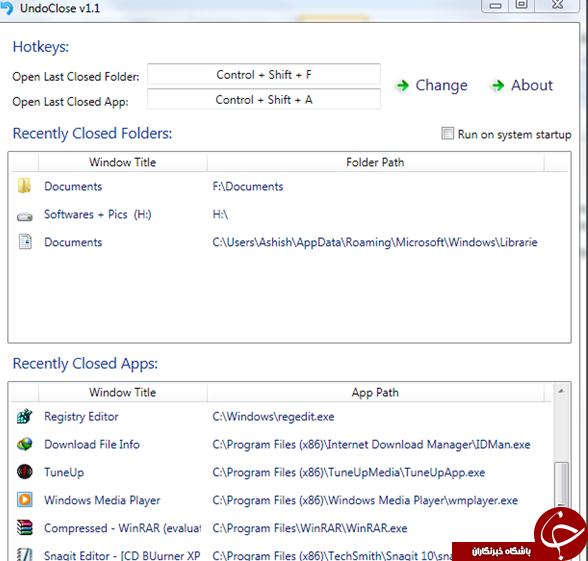Select the C:\Windows\regedit.exe path

(273, 417)
